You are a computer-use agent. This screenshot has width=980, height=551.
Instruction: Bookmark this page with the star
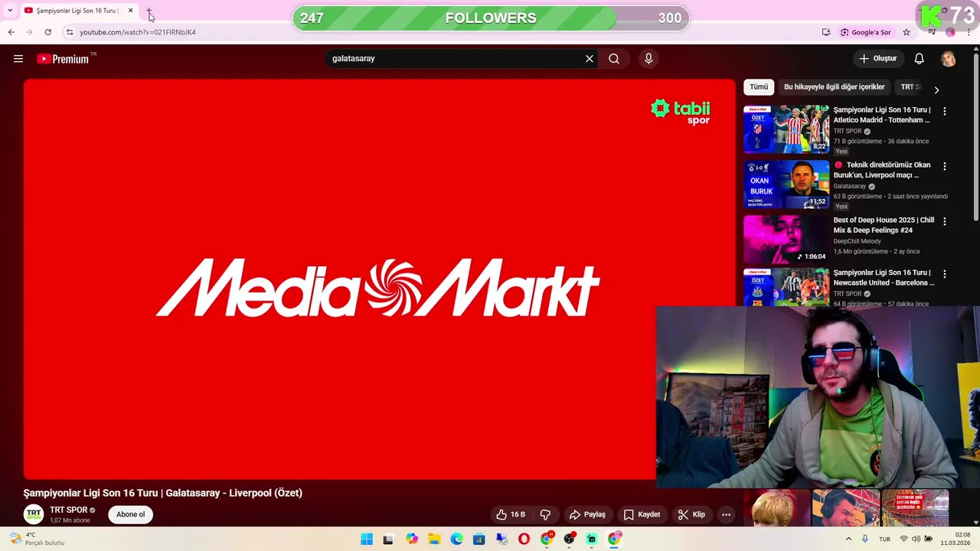pyautogui.click(x=906, y=32)
